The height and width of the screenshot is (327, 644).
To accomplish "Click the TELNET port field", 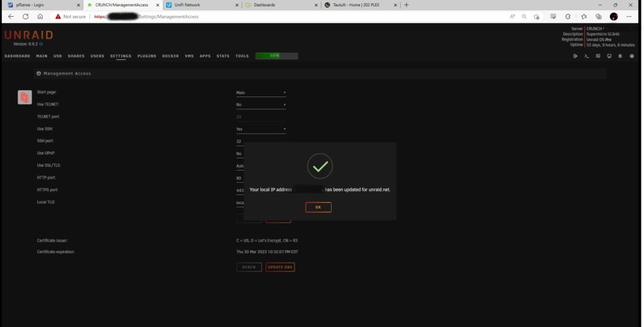I will pos(261,117).
